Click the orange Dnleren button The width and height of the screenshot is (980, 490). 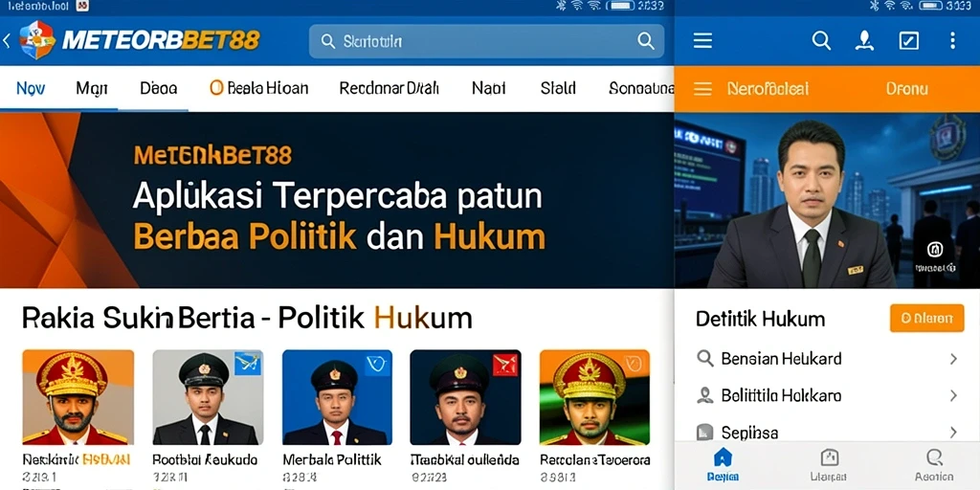tap(926, 319)
